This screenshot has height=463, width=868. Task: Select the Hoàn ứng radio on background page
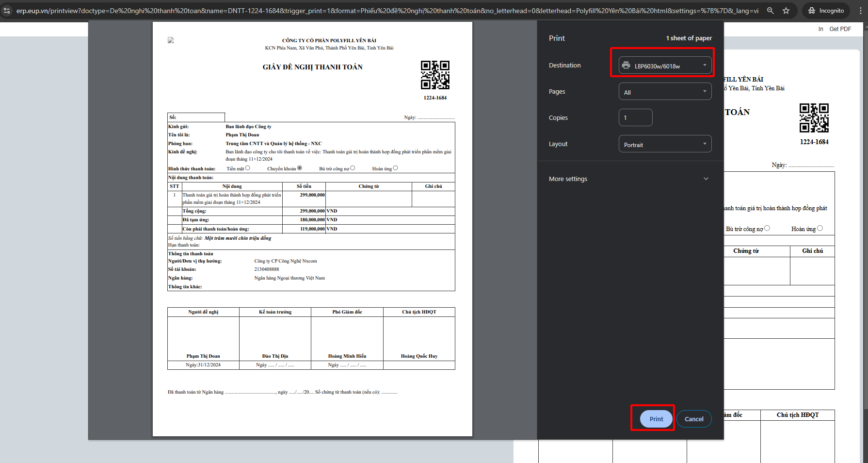pos(820,228)
